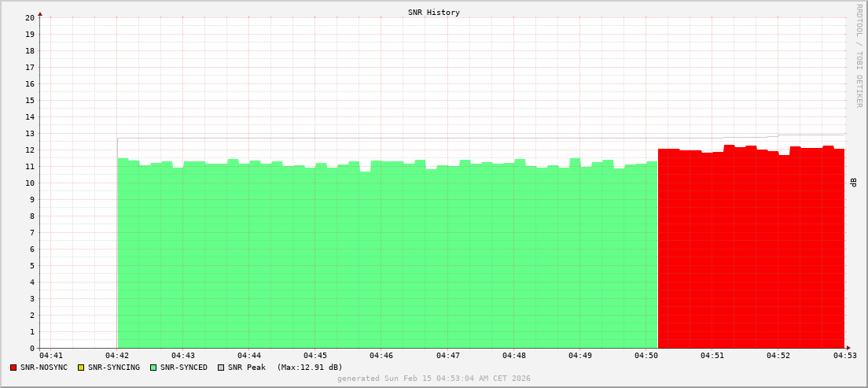Select the SNR-NOSYNC legend label
The width and height of the screenshot is (868, 388).
pos(44,368)
